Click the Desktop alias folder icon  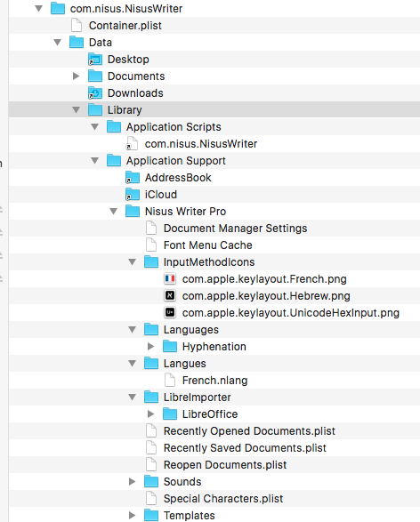tap(95, 60)
